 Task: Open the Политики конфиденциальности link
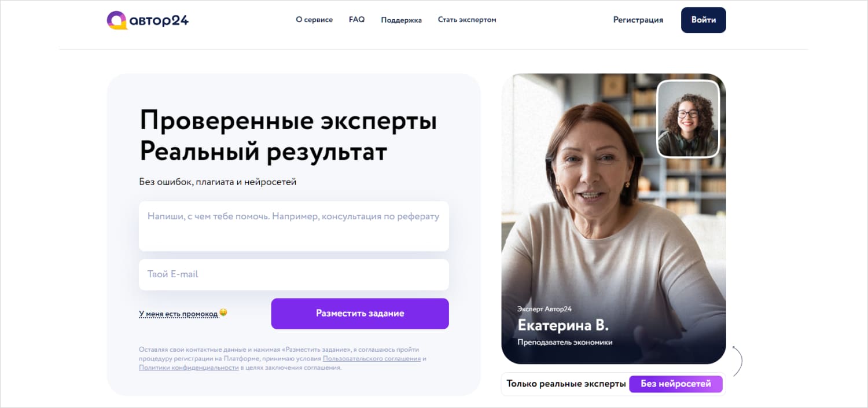(189, 367)
